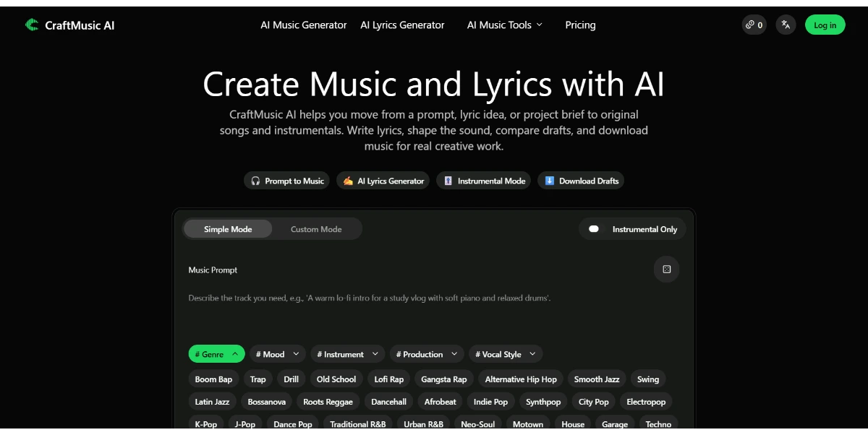Click the AI Lyrics Generator writing-hand chip
The width and height of the screenshot is (868, 435).
pos(383,181)
